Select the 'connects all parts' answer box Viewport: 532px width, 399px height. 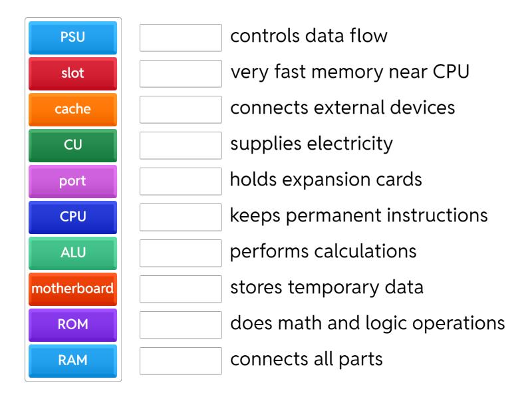pyautogui.click(x=181, y=361)
